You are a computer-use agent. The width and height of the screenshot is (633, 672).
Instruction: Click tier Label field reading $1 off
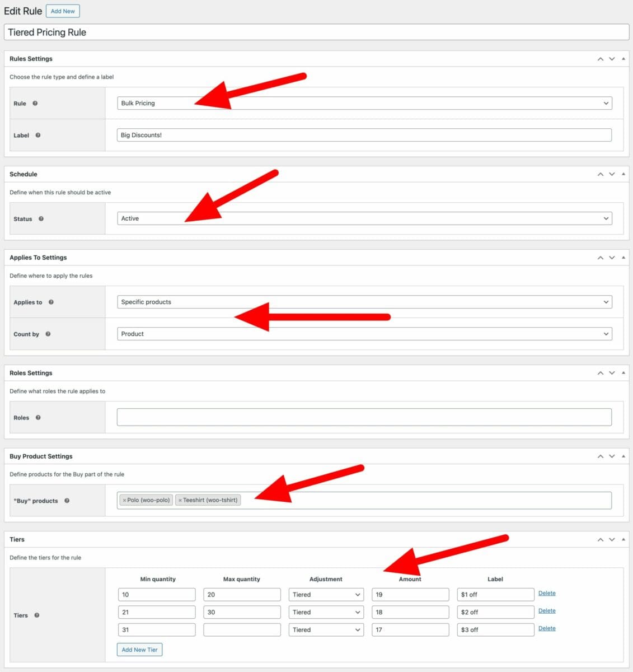pos(496,595)
